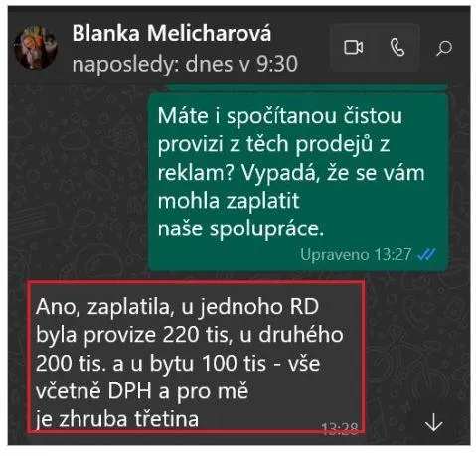Select incoming reply starting "Ano, zaplatila"
The height and width of the screenshot is (456, 476).
tap(196, 357)
